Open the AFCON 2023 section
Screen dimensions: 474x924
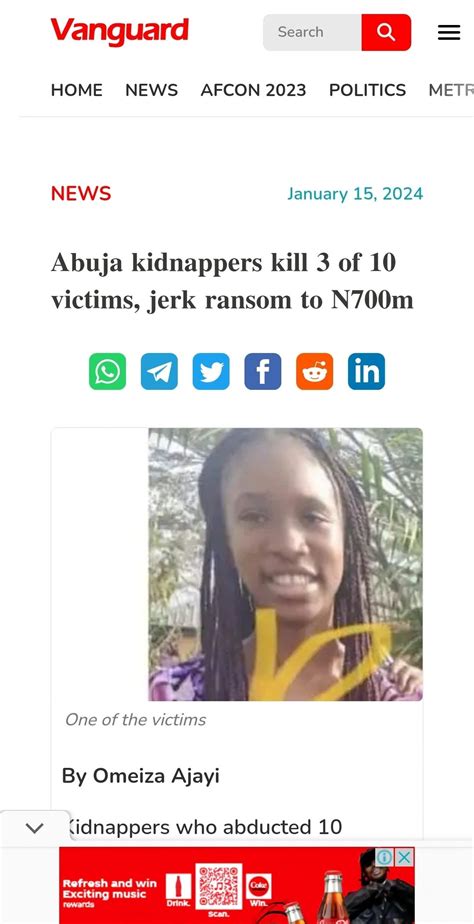click(x=254, y=90)
